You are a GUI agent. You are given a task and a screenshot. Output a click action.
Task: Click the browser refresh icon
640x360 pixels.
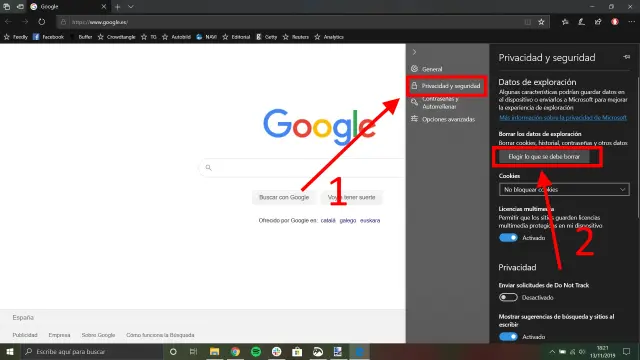pos(42,22)
